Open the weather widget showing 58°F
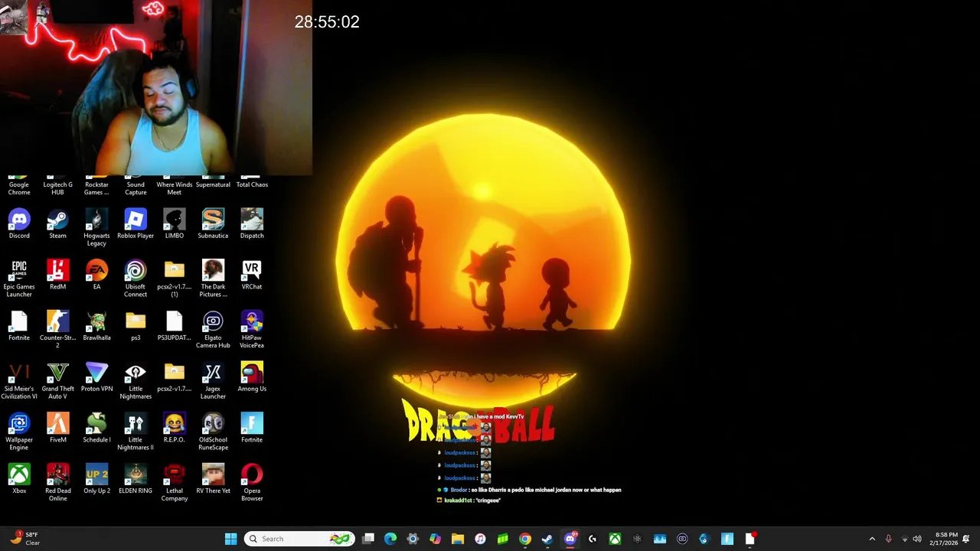 (x=24, y=539)
